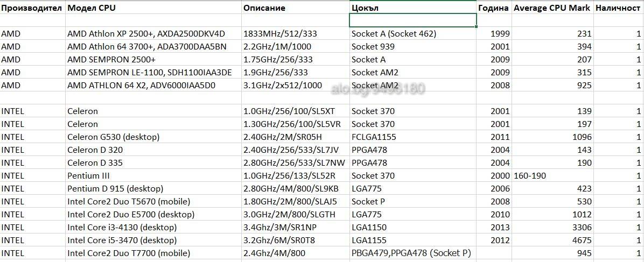Click the Наличност header cell
Image resolution: width=644 pixels, height=262 pixels.
pos(619,8)
